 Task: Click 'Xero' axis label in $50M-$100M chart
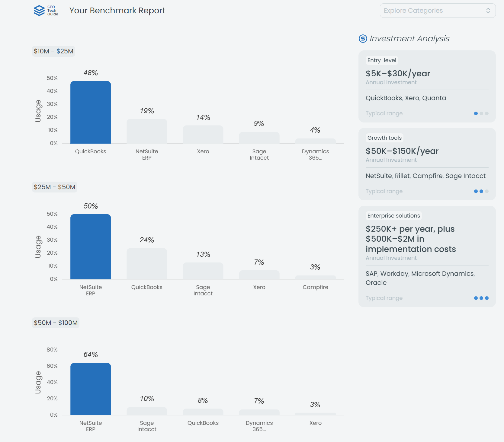pyautogui.click(x=315, y=423)
